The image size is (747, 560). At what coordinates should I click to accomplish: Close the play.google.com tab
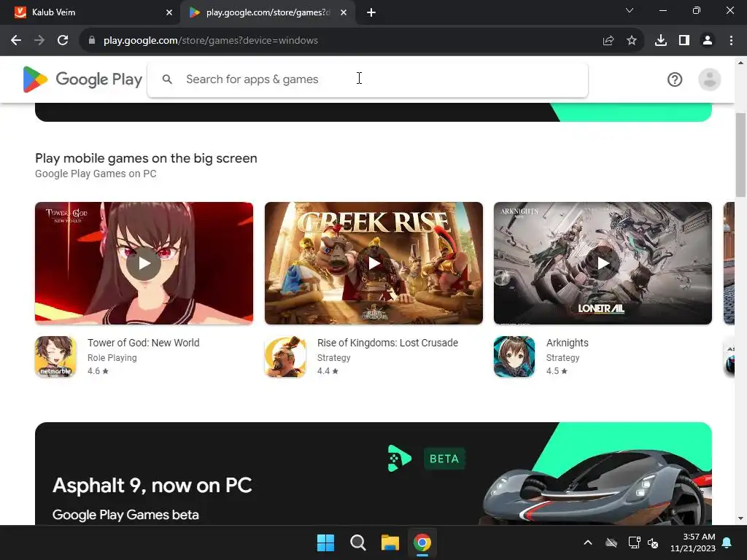[x=344, y=12]
